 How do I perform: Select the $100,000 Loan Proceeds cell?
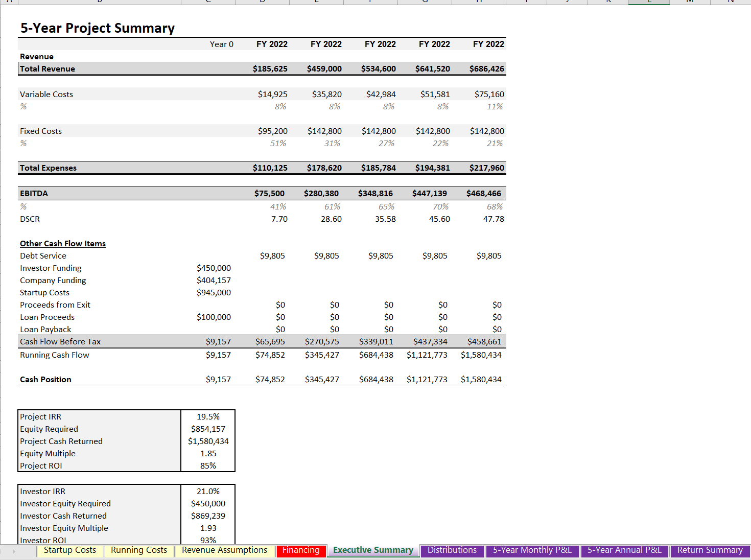pos(214,317)
